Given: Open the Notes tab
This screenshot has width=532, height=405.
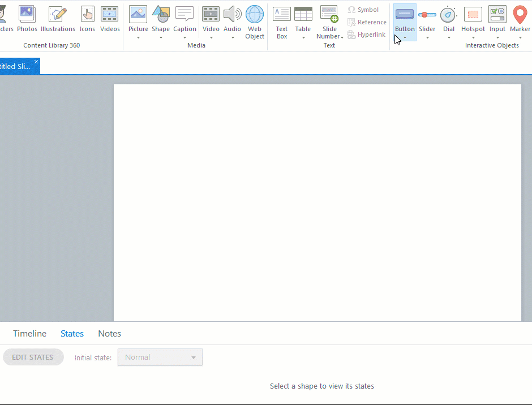Looking at the screenshot, I should 109,334.
